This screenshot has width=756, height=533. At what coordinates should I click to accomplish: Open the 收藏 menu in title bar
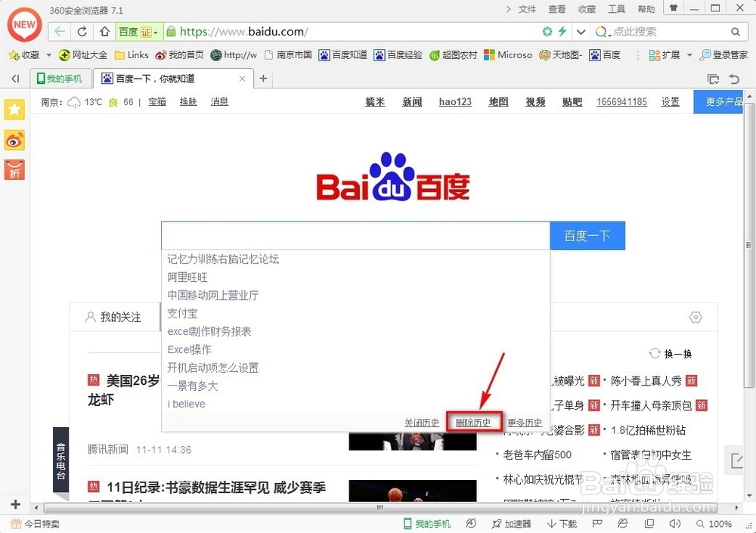click(x=587, y=9)
